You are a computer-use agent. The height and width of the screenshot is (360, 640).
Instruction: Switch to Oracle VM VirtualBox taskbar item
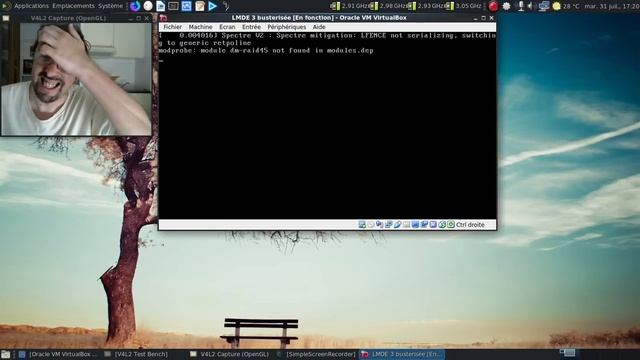(58, 354)
